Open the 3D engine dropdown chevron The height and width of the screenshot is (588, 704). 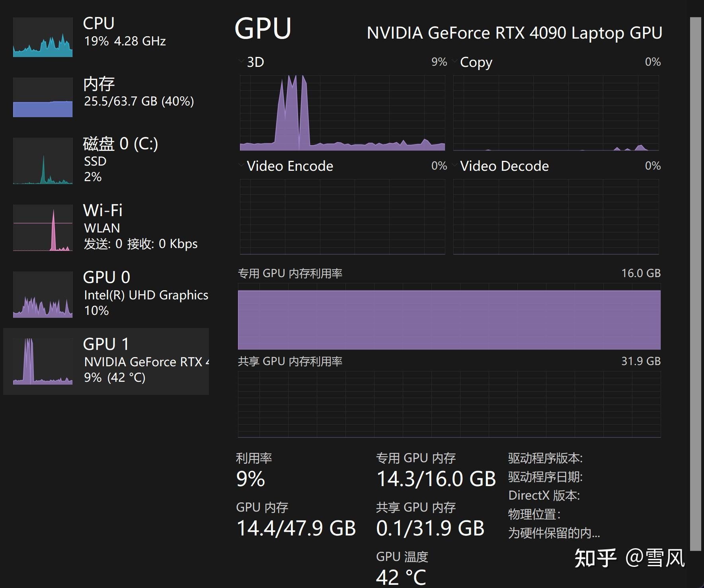coord(241,61)
